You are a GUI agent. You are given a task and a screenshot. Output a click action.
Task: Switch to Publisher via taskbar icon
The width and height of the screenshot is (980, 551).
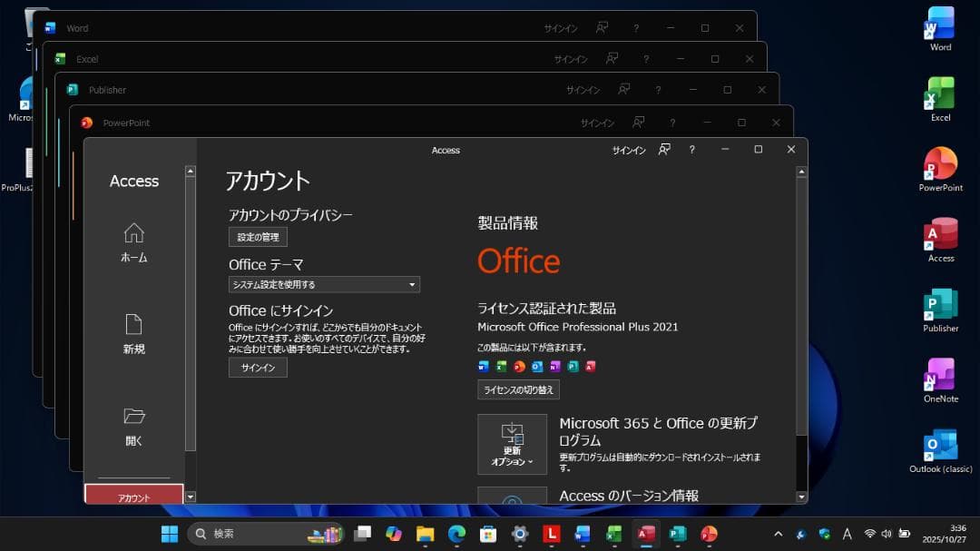[x=678, y=534]
